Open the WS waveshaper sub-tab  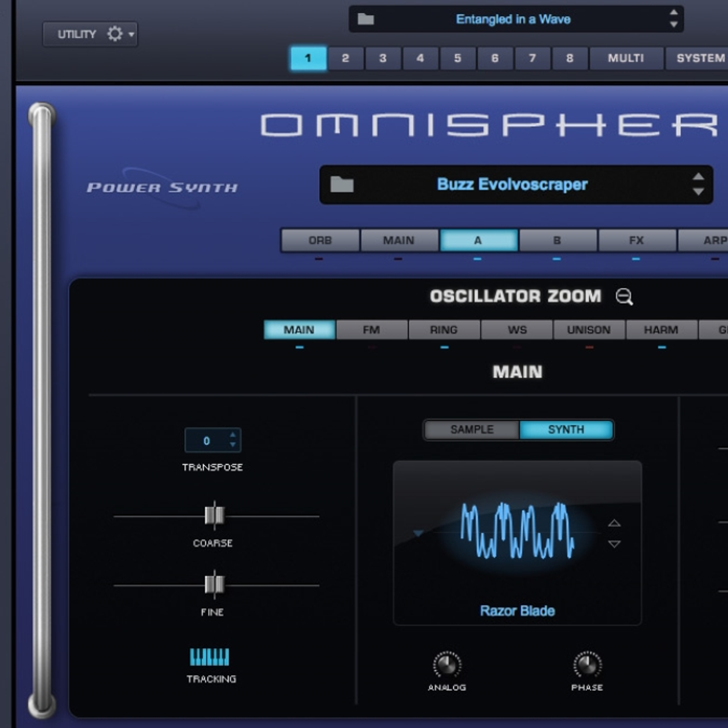click(517, 329)
